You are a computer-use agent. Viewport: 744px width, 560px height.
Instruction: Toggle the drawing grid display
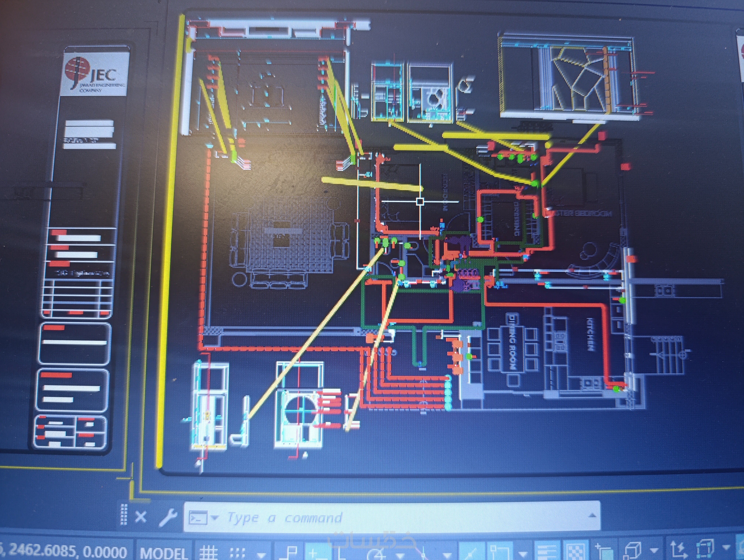[209, 553]
